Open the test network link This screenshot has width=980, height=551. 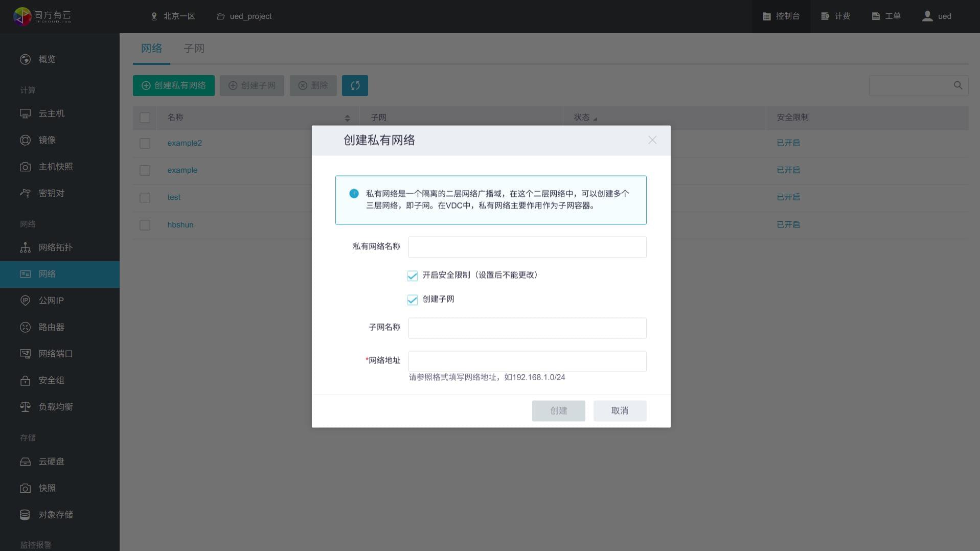click(174, 197)
